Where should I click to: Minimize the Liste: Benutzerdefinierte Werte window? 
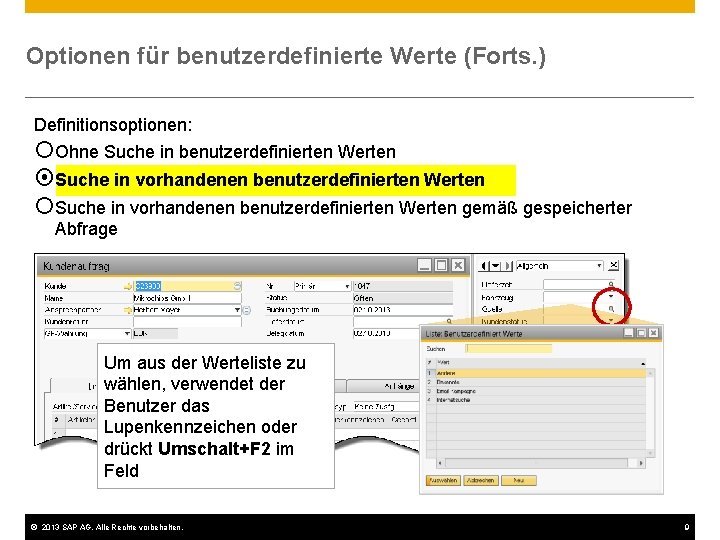[x=629, y=333]
